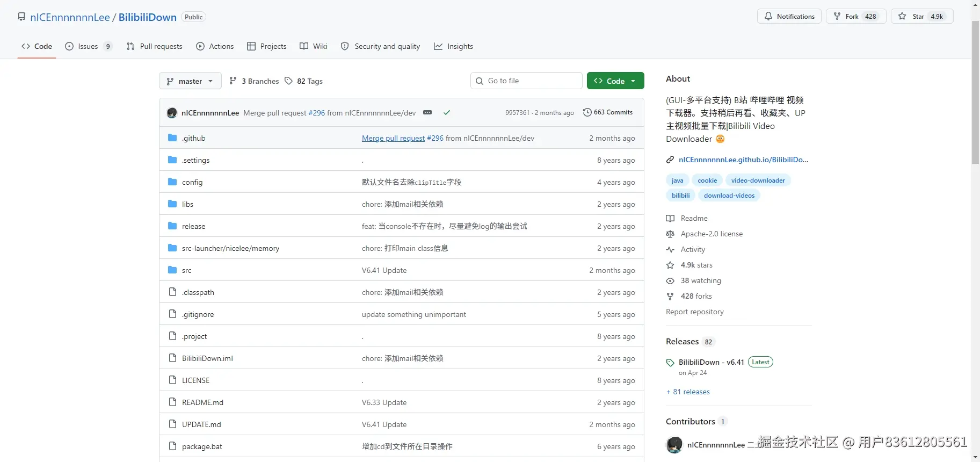Open the 663 Commits history
Screen dimensions: 980x462
point(608,112)
